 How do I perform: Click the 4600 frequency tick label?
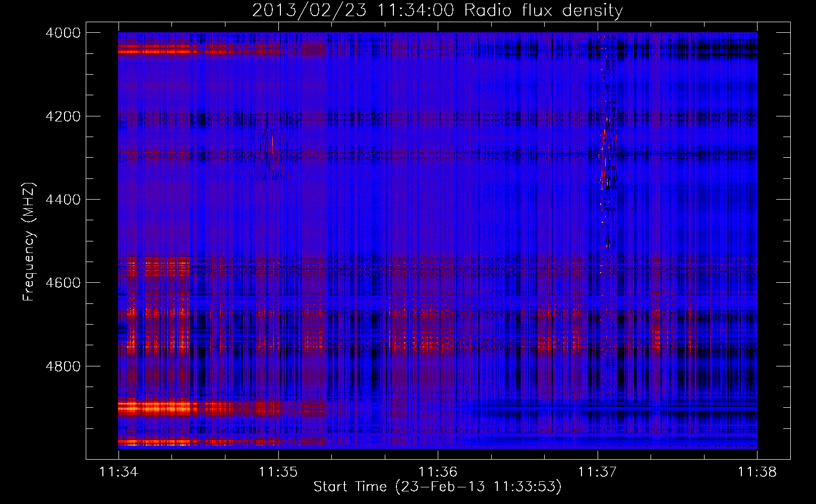tap(63, 283)
